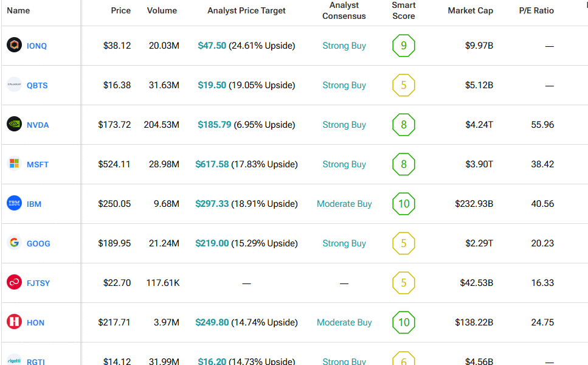This screenshot has width=588, height=365.
Task: Click the NVDA Smart Score 8 badge
Action: [x=404, y=125]
